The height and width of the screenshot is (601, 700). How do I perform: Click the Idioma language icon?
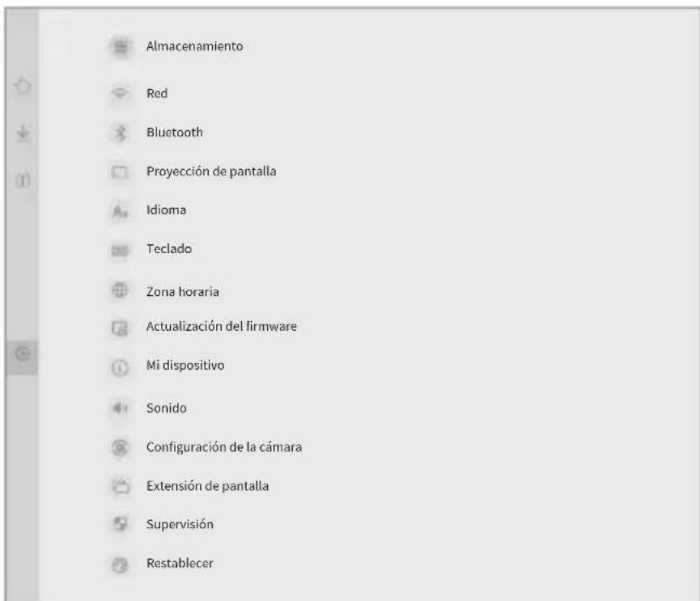click(120, 210)
